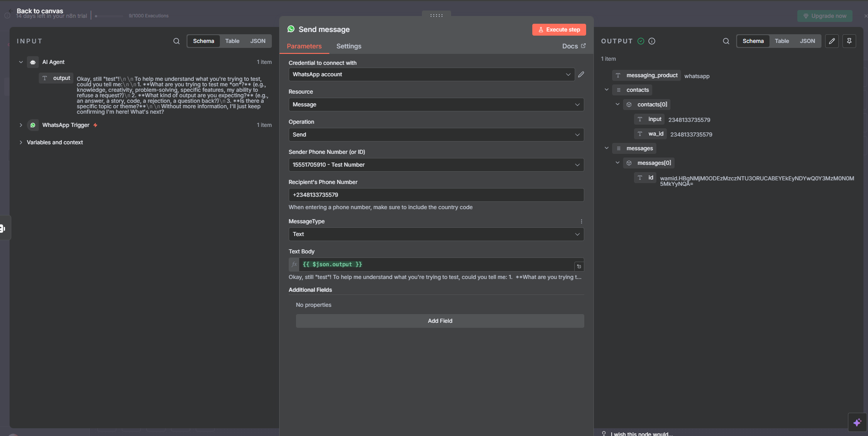The height and width of the screenshot is (436, 868).
Task: Click the executions usage progress bar
Action: (110, 16)
